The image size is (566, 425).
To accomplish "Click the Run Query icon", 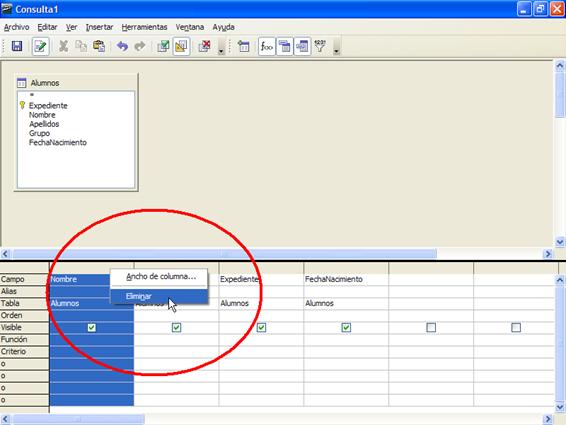I will coord(163,46).
